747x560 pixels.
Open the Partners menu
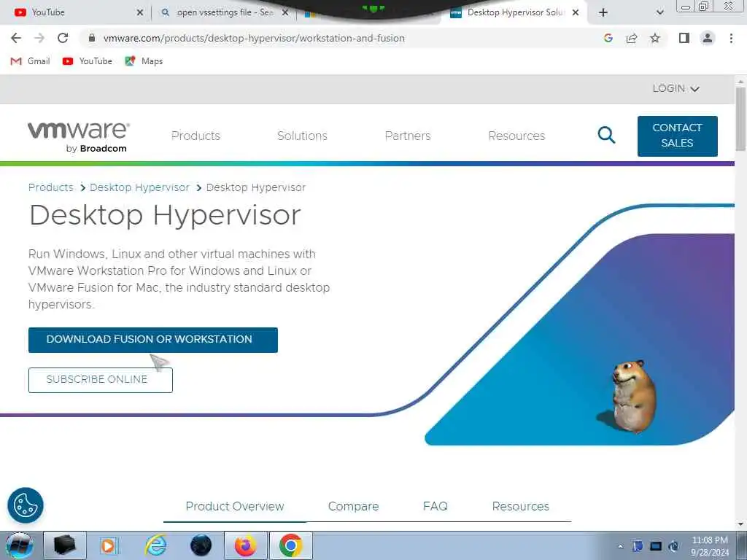(x=408, y=136)
